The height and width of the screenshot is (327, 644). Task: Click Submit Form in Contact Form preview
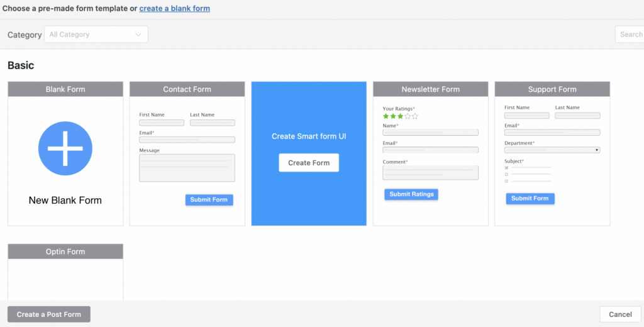pos(209,199)
